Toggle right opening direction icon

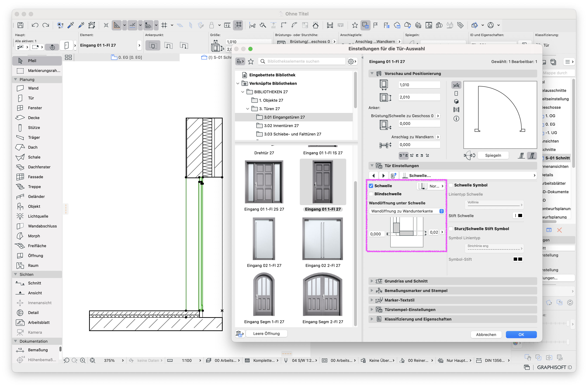click(532, 156)
